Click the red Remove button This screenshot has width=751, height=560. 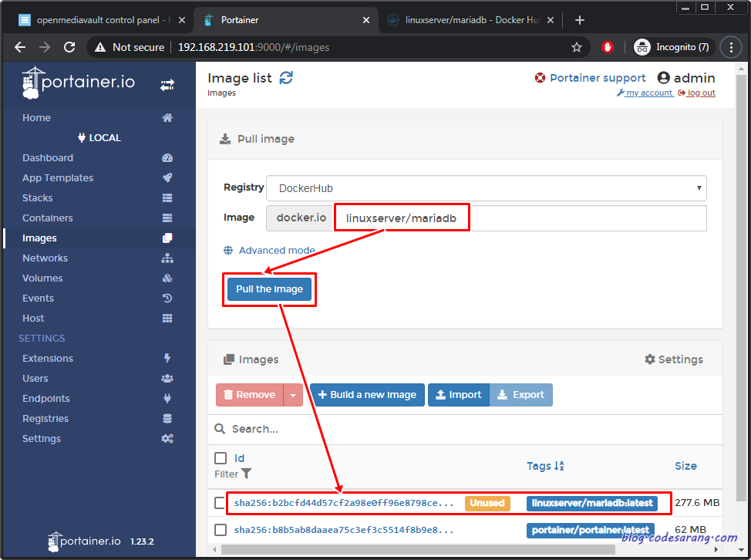click(x=250, y=395)
